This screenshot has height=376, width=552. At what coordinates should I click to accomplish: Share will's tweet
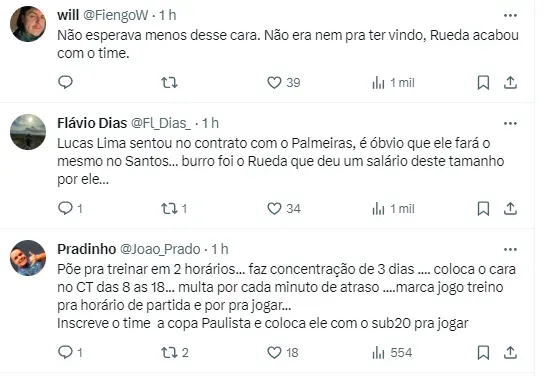(x=510, y=83)
